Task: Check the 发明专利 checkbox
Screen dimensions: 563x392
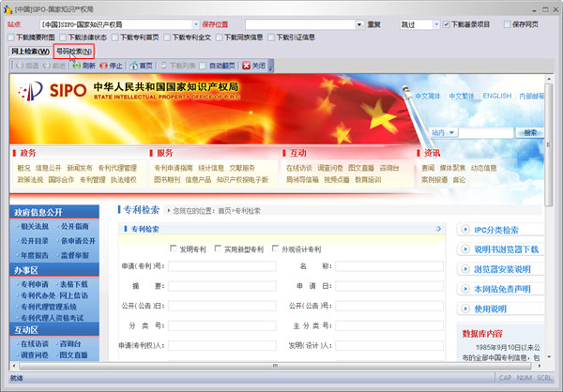Action: pyautogui.click(x=174, y=249)
